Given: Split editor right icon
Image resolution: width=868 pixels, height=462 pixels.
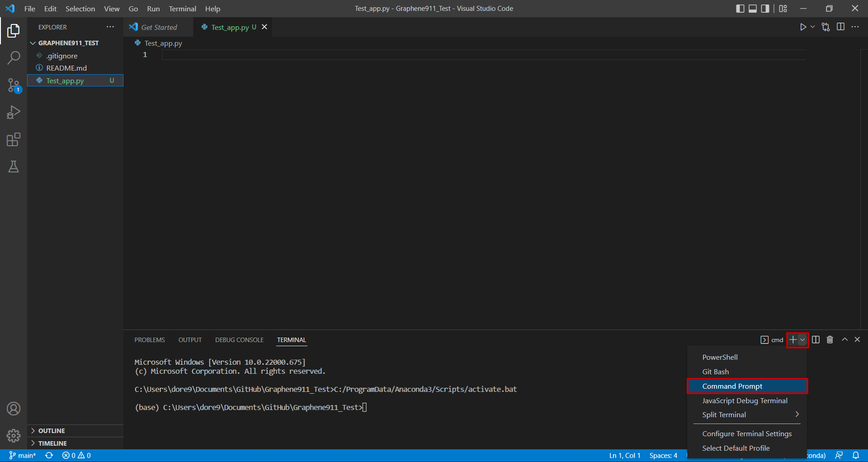Looking at the screenshot, I should pyautogui.click(x=840, y=27).
